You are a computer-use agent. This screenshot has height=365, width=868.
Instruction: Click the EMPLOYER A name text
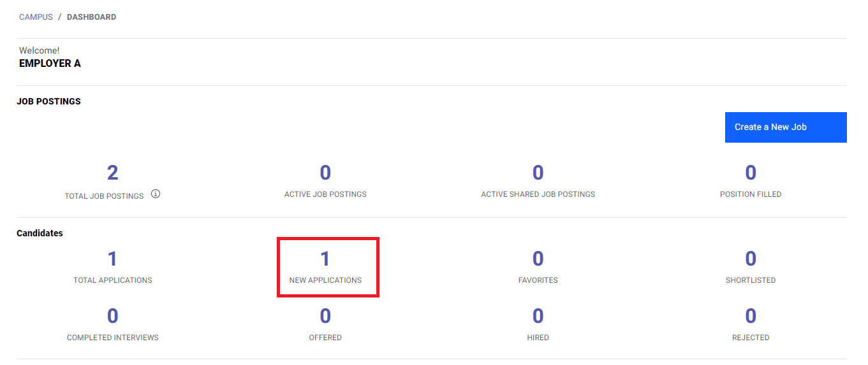[x=50, y=64]
